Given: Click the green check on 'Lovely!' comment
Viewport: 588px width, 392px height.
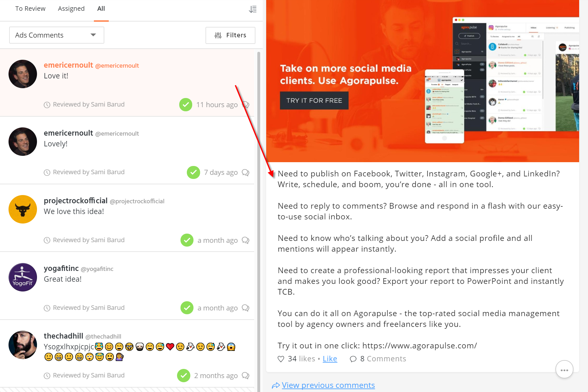Looking at the screenshot, I should (193, 172).
